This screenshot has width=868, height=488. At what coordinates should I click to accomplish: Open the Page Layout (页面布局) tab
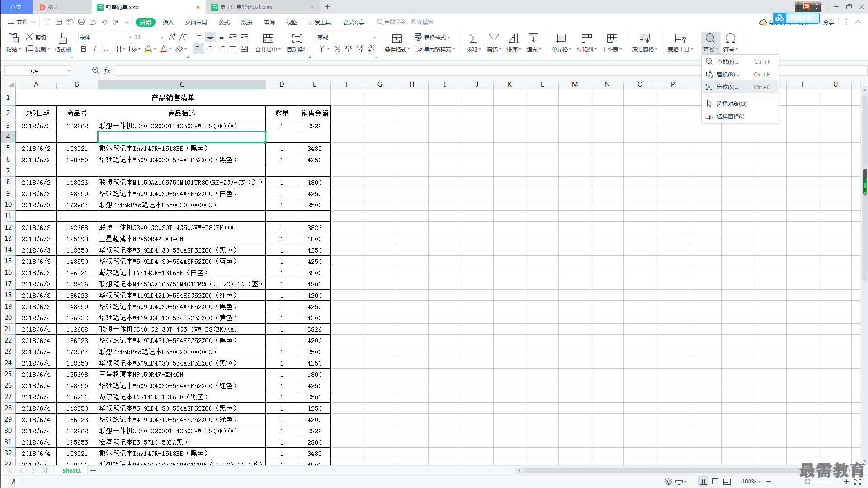196,22
